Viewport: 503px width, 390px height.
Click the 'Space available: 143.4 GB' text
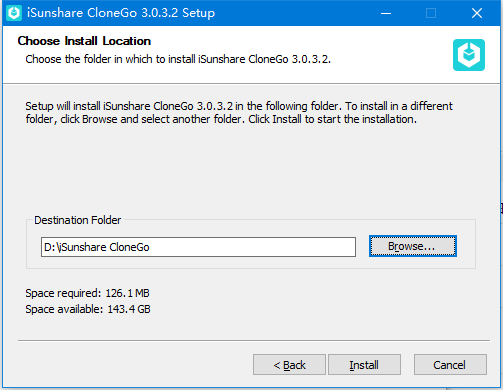tap(88, 309)
